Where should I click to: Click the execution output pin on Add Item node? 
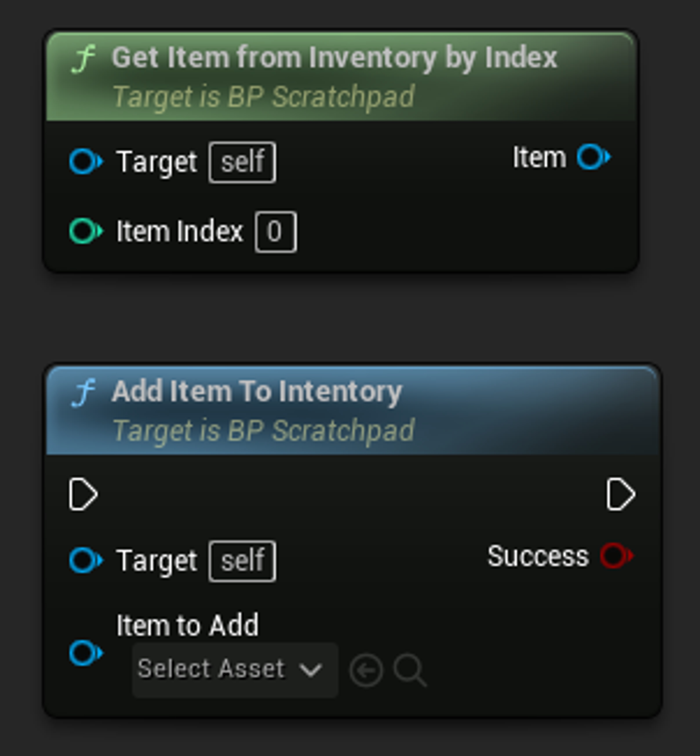click(x=621, y=494)
